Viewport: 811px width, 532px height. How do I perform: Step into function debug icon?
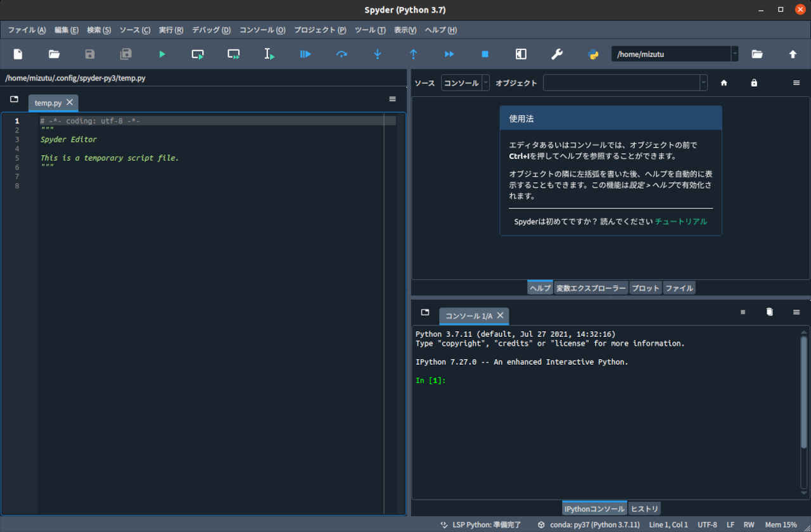coord(378,54)
